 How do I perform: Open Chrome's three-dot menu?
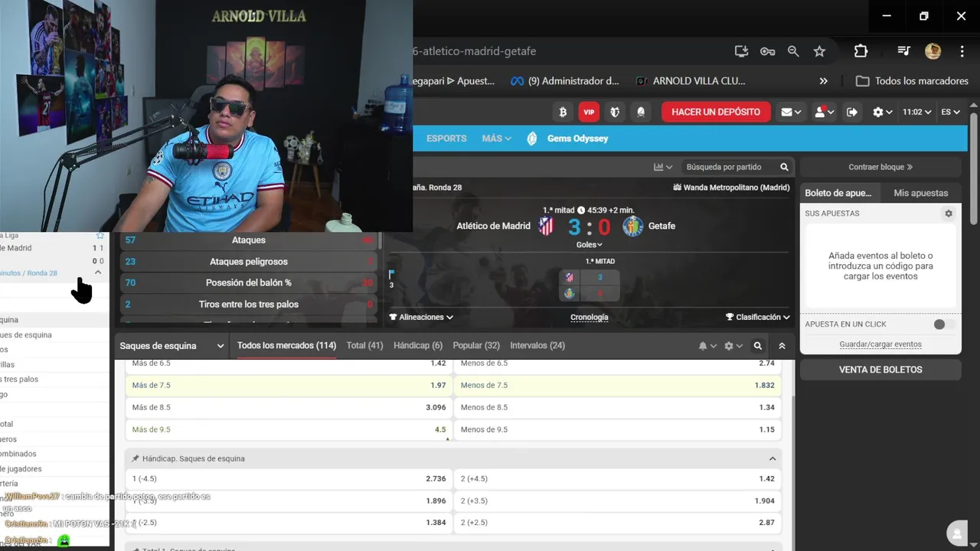click(962, 51)
